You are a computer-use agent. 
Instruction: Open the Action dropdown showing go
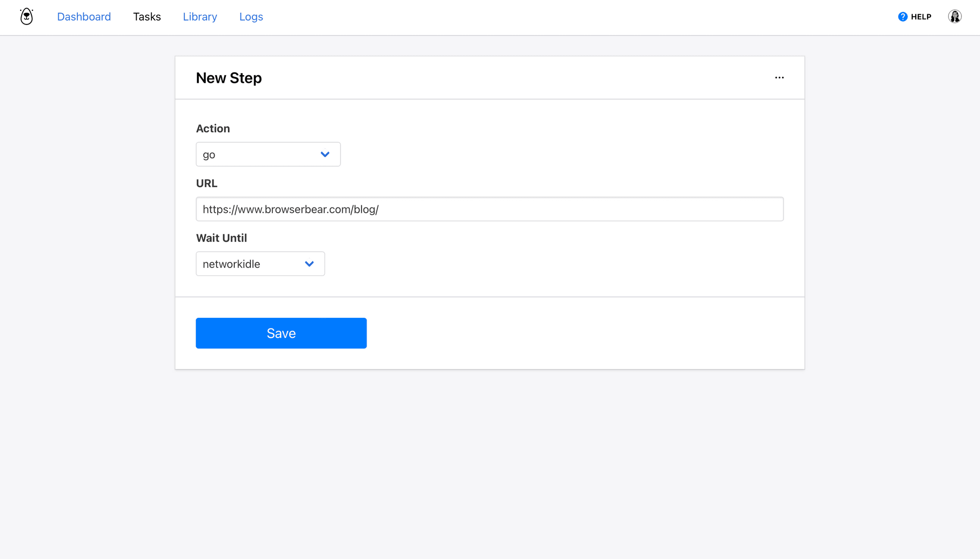coord(268,154)
